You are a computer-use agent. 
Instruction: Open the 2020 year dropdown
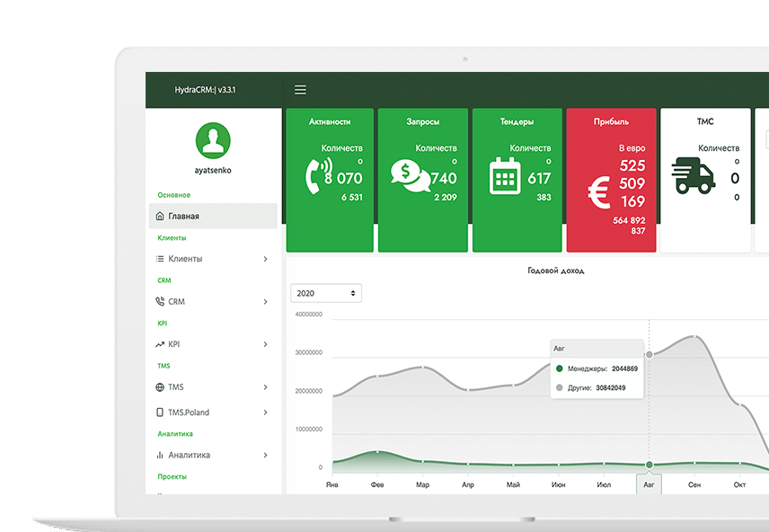(x=325, y=292)
